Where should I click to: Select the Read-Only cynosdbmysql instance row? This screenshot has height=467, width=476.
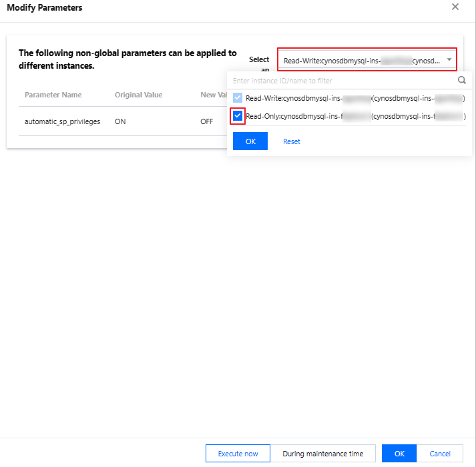349,116
